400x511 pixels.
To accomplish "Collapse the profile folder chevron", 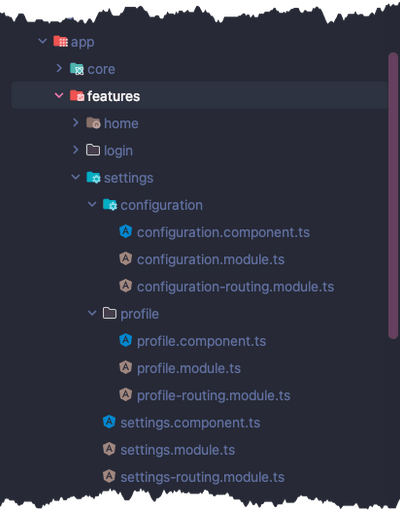I will tap(92, 313).
